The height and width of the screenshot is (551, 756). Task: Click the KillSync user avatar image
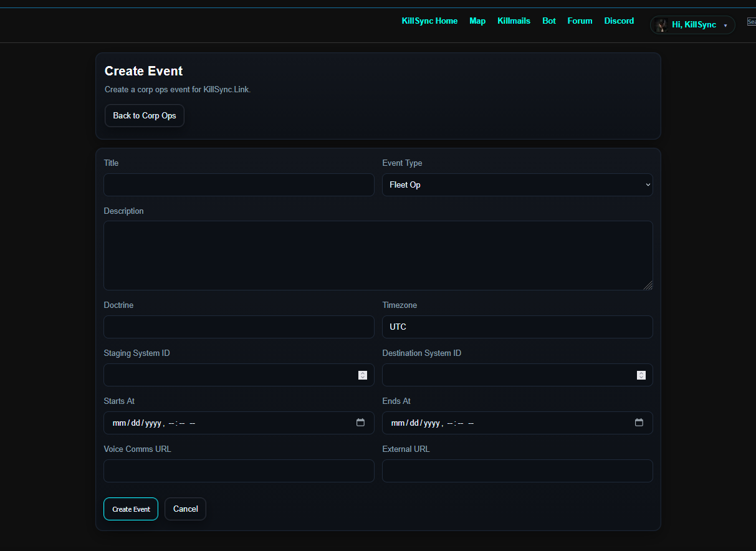(x=661, y=25)
